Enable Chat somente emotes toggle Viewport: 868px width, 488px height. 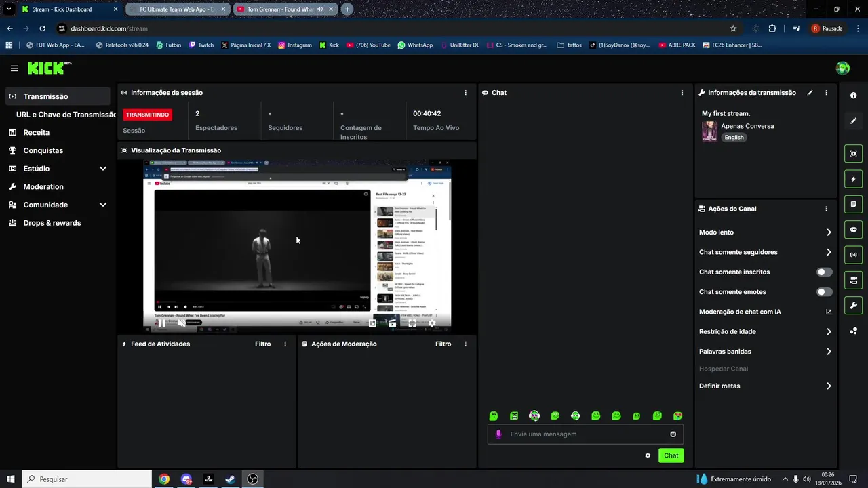point(824,292)
